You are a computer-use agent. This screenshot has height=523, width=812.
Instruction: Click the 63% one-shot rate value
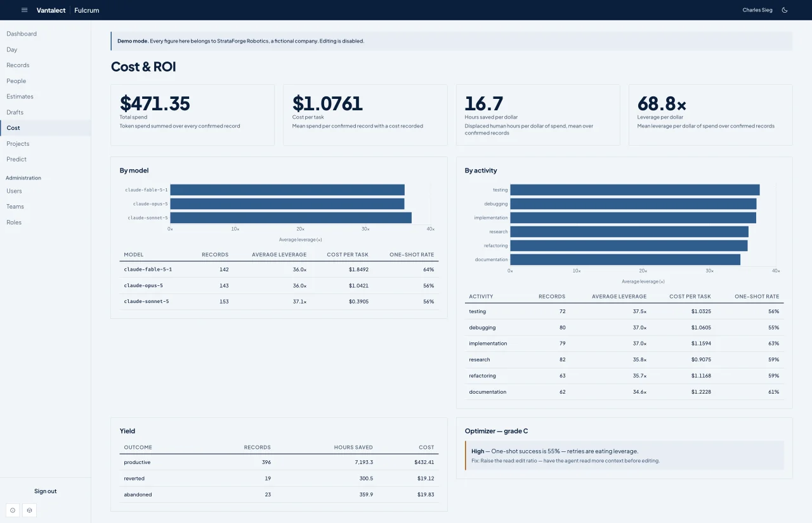tap(773, 344)
